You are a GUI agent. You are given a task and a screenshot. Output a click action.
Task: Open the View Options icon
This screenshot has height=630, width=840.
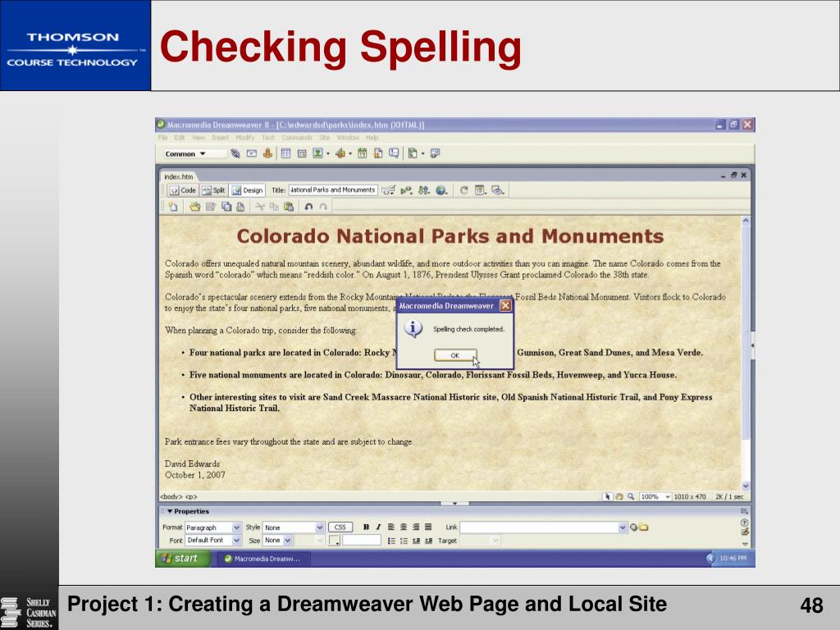481,190
